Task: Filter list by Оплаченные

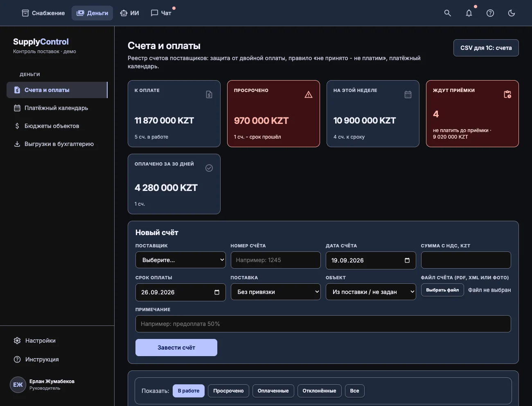Action: (x=273, y=391)
